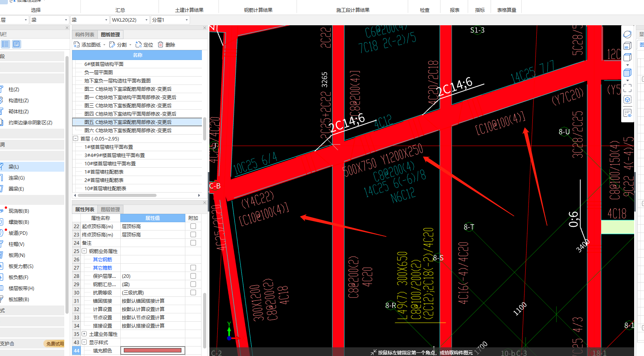644x356 pixels.
Task: Click the 填充颜色 color swatch
Action: pos(153,350)
